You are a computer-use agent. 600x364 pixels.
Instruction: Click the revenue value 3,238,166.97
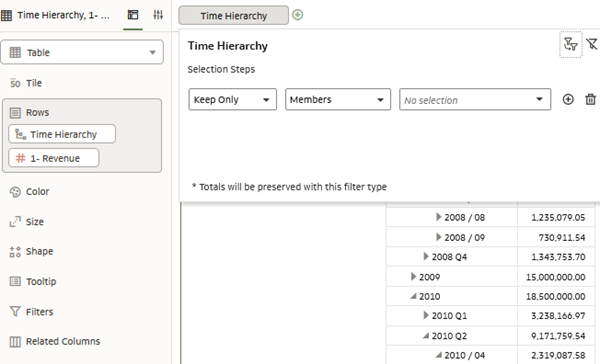coord(558,316)
